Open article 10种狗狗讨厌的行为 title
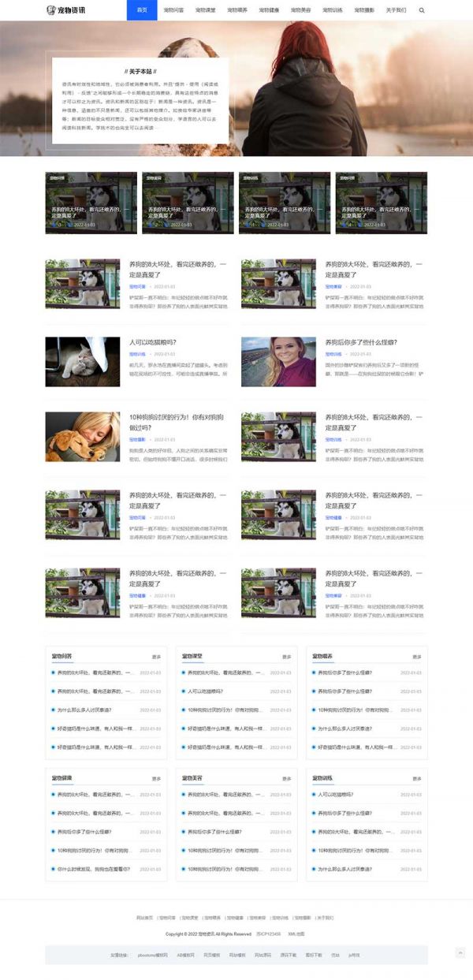The width and height of the screenshot is (473, 980). pyautogui.click(x=176, y=422)
